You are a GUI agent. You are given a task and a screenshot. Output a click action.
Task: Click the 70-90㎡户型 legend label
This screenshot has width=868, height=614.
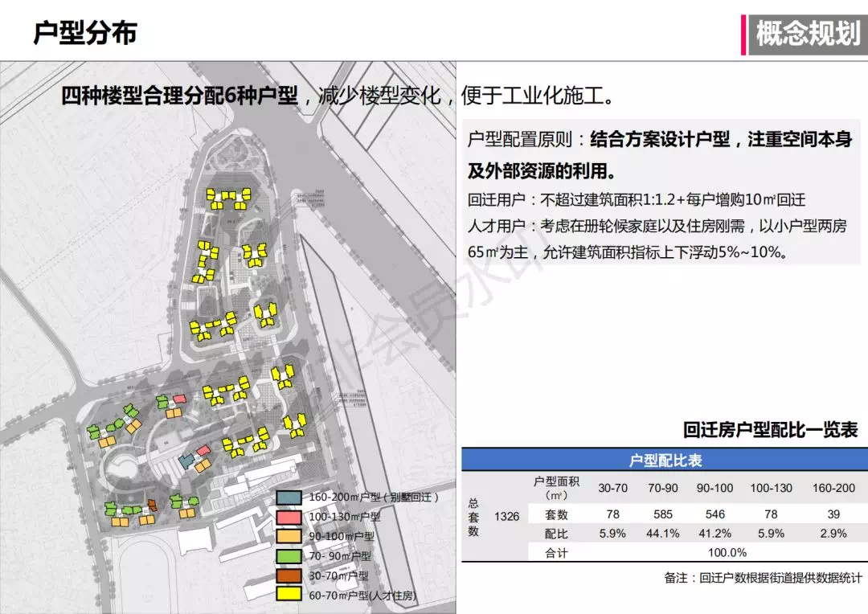click(340, 556)
